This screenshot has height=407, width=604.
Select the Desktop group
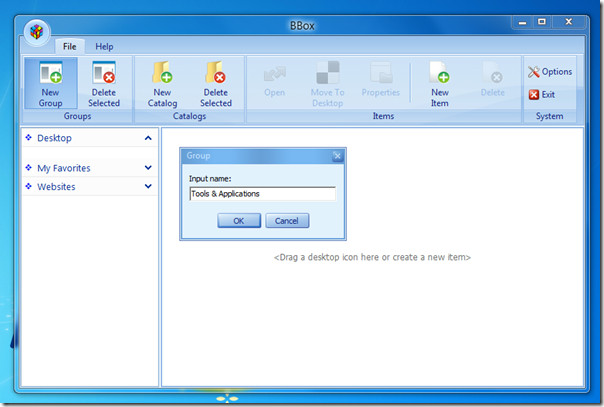tap(90, 138)
